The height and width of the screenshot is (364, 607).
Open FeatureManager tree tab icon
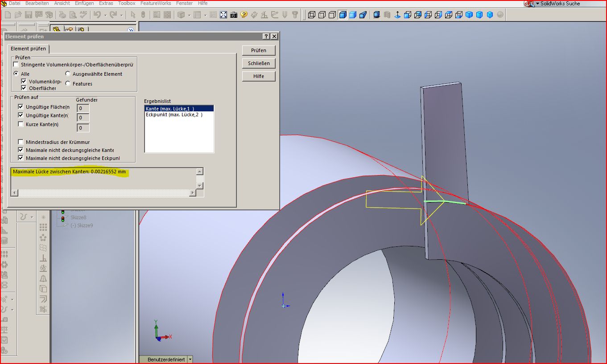click(x=56, y=30)
